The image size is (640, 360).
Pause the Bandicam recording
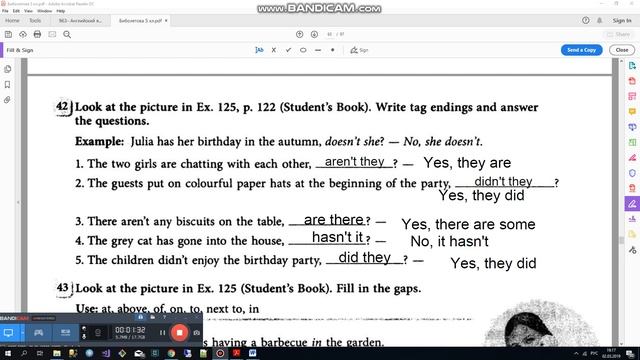pyautogui.click(x=162, y=333)
